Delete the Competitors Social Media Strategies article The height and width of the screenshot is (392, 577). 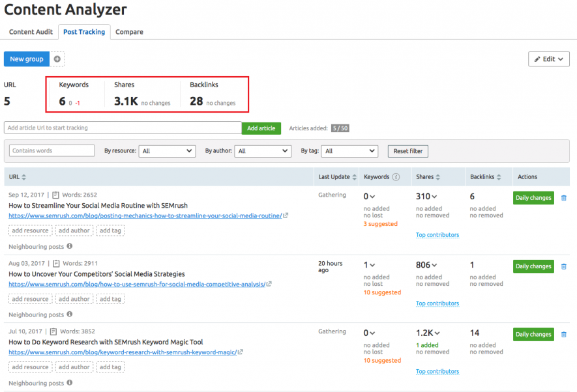click(x=563, y=266)
